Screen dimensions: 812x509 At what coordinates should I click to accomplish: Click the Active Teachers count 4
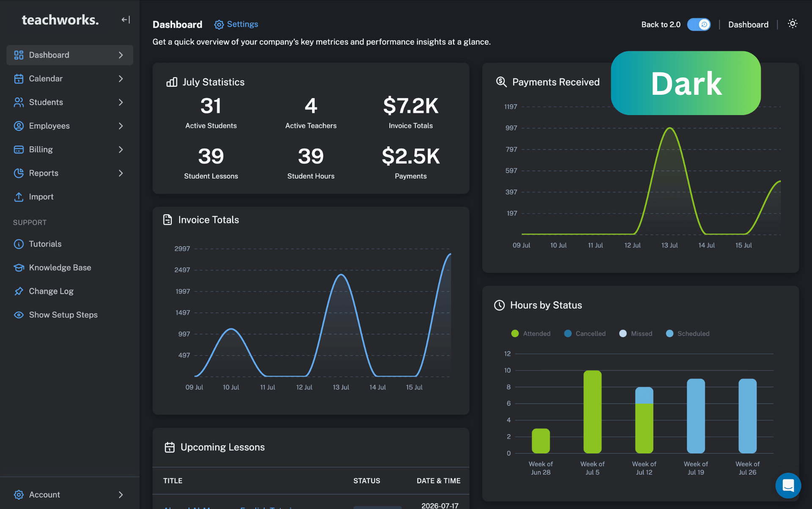click(311, 106)
